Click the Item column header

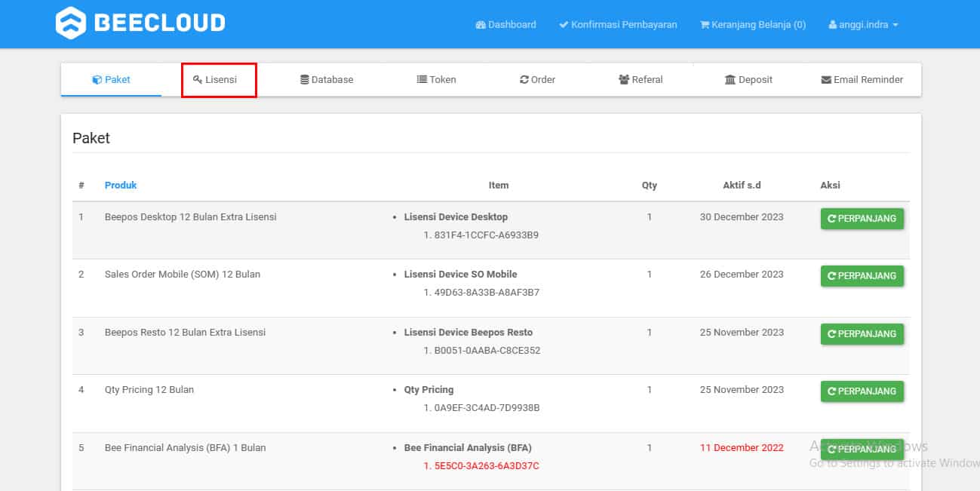[x=499, y=185]
